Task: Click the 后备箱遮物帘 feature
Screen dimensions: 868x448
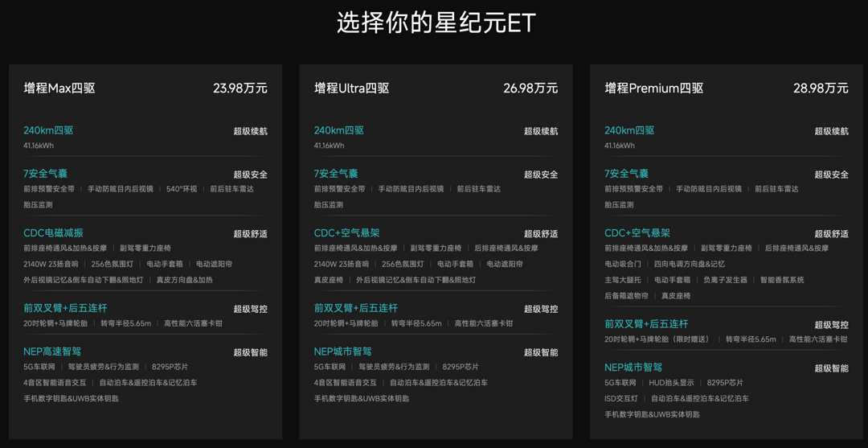Action: tap(626, 296)
